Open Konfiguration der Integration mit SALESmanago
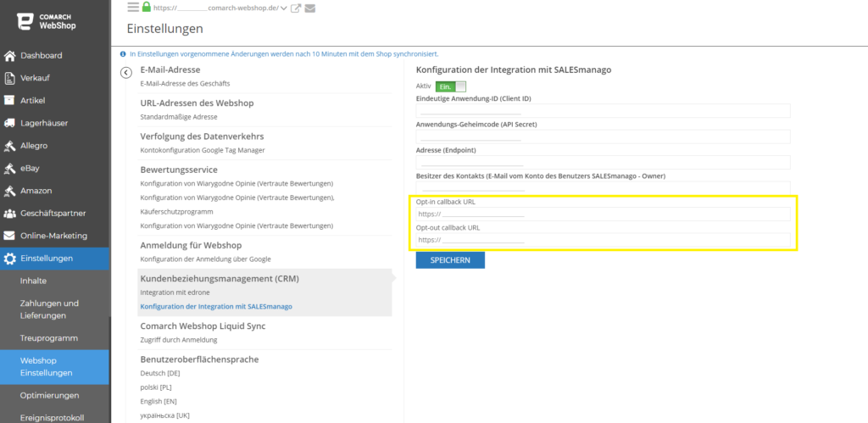This screenshot has width=868, height=423. coord(216,306)
